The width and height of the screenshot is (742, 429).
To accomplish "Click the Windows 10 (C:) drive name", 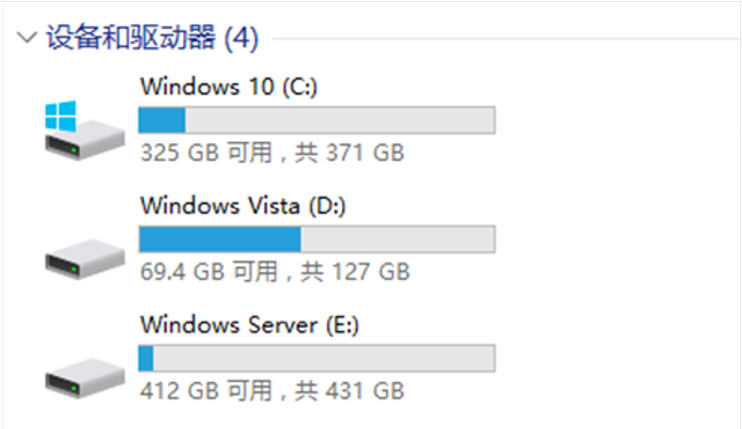I will pos(229,87).
